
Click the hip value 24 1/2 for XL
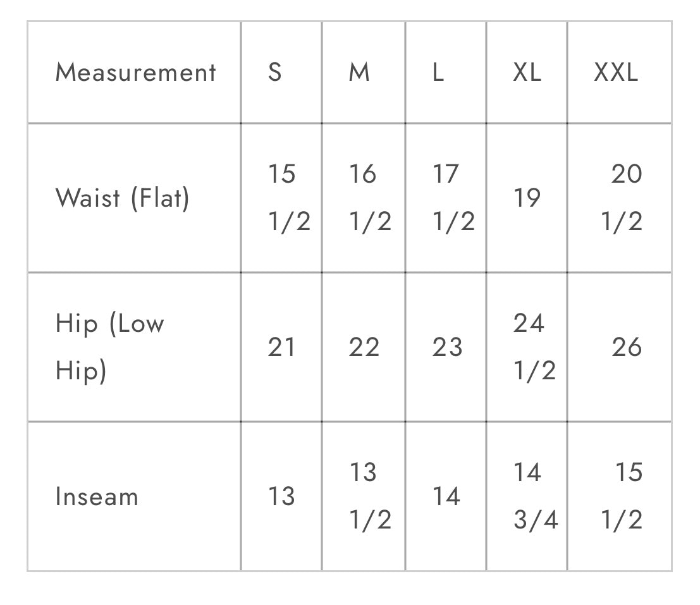535,346
